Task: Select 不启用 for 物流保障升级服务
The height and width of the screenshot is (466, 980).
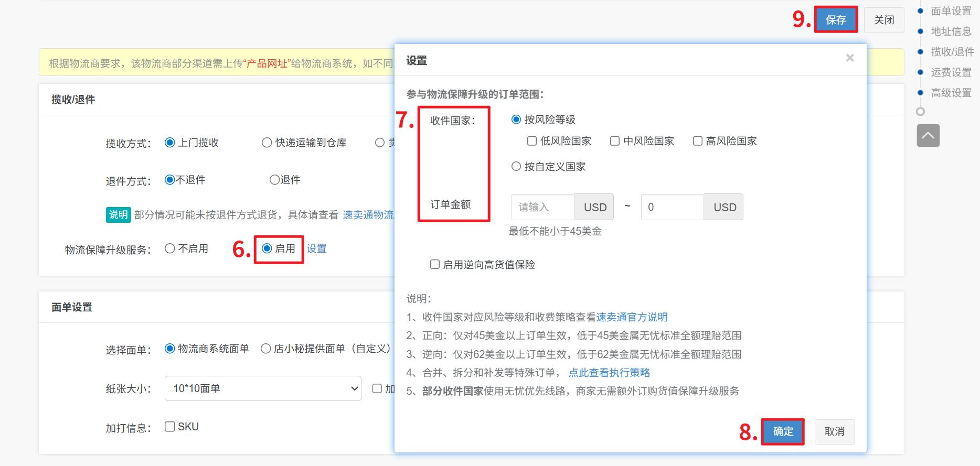Action: (x=170, y=248)
